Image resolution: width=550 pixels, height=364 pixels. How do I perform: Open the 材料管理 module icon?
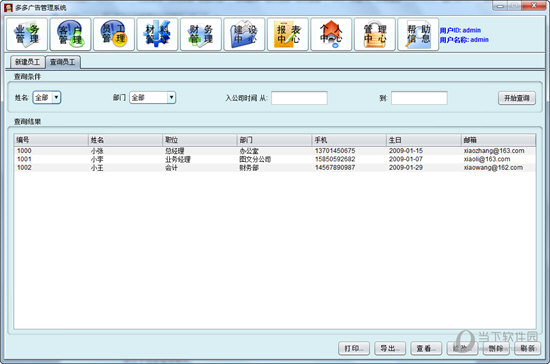click(157, 34)
